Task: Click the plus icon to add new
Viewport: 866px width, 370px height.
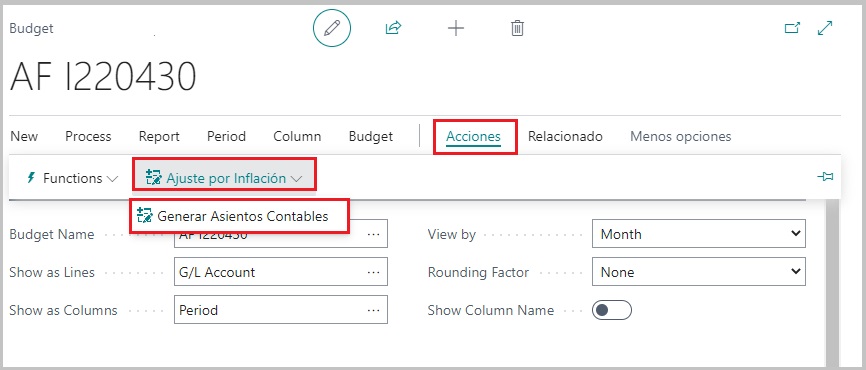Action: point(456,28)
